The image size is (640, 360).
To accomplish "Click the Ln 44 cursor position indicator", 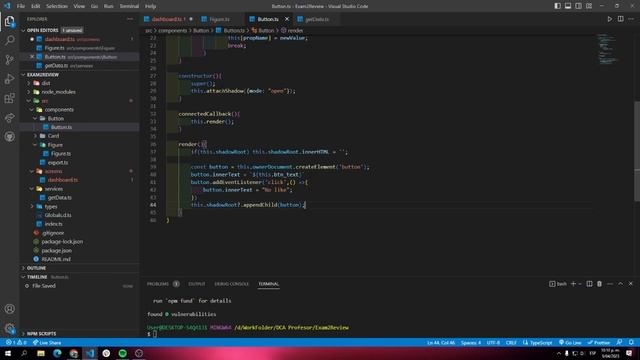I will [441, 342].
